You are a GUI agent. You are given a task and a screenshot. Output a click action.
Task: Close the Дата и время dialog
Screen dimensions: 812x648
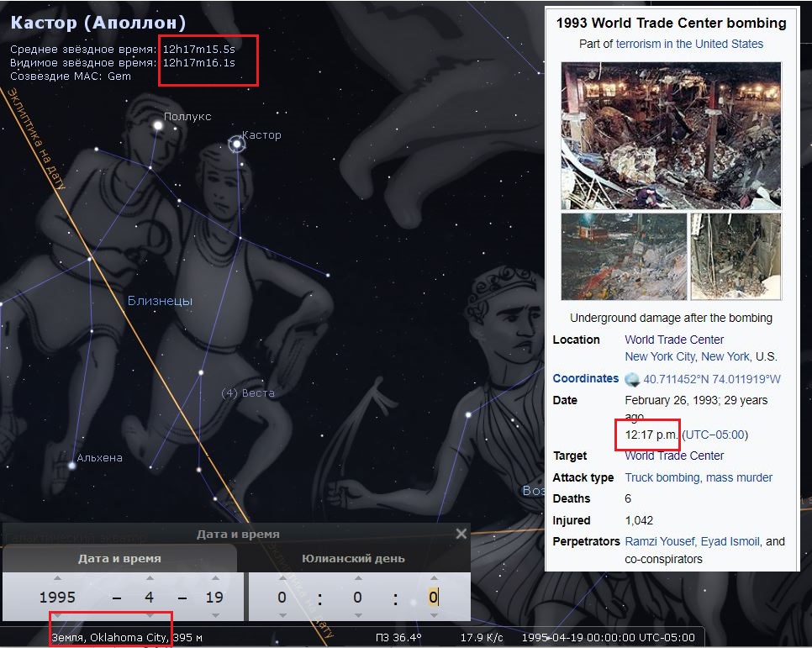click(x=461, y=534)
